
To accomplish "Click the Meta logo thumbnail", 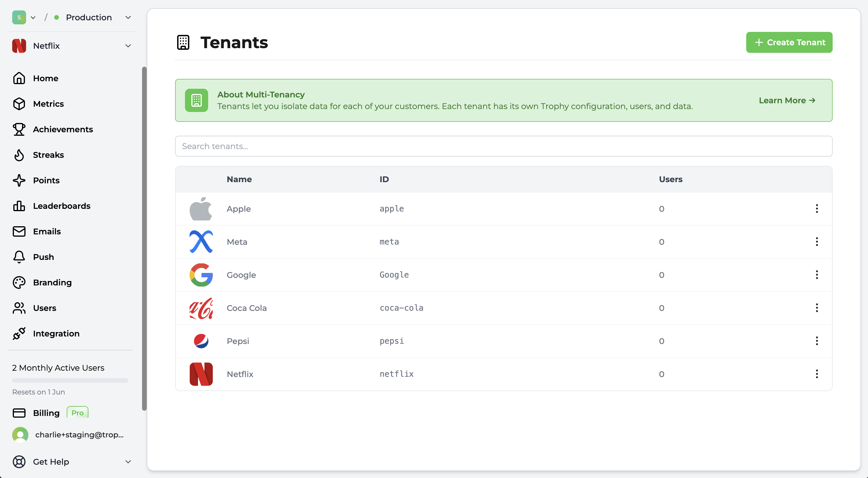I will [201, 242].
